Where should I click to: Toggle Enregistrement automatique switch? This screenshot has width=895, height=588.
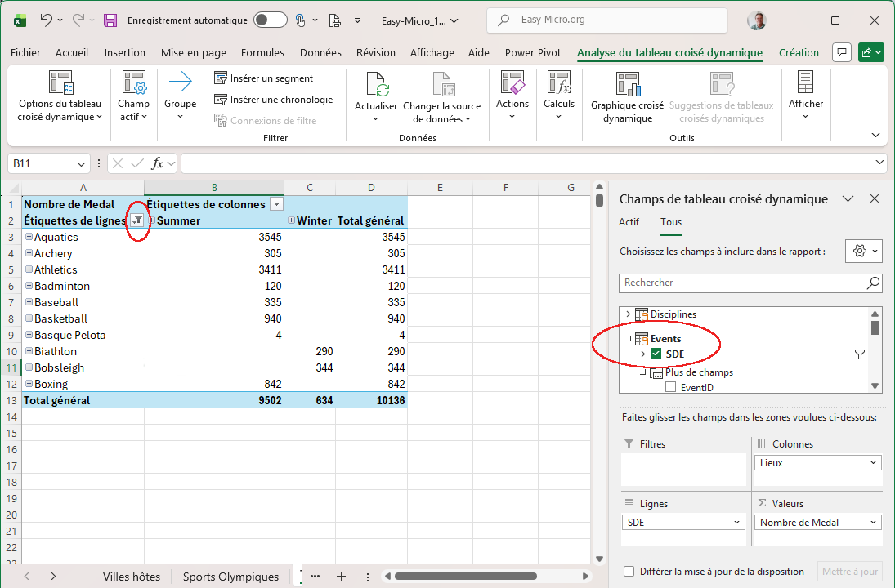270,20
